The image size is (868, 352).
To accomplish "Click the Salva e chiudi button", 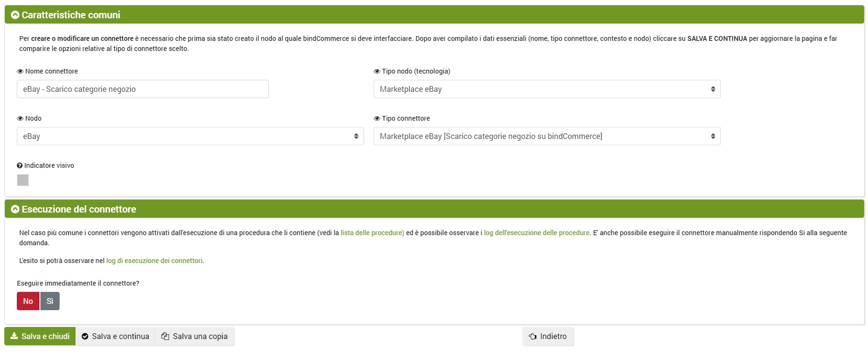I will pyautogui.click(x=40, y=337).
